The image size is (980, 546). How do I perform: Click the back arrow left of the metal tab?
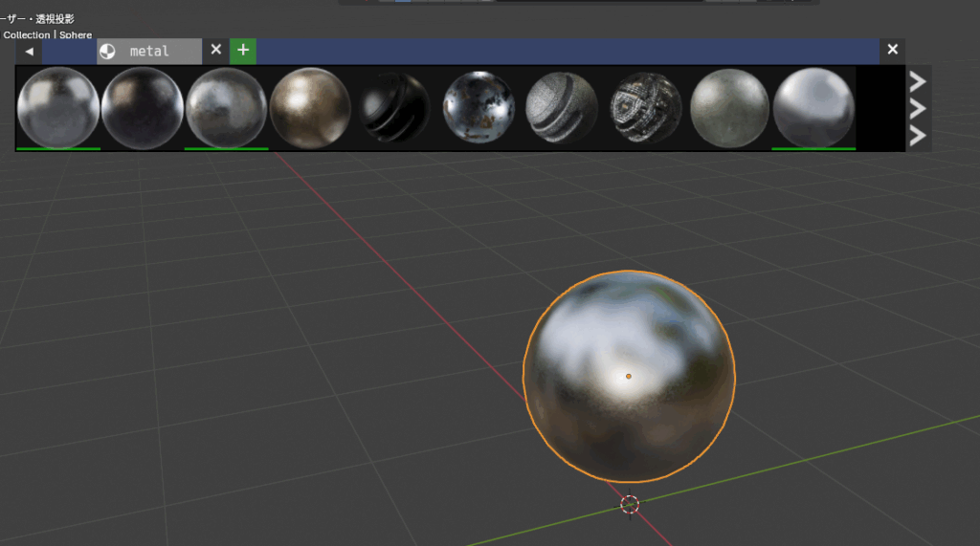[x=29, y=51]
